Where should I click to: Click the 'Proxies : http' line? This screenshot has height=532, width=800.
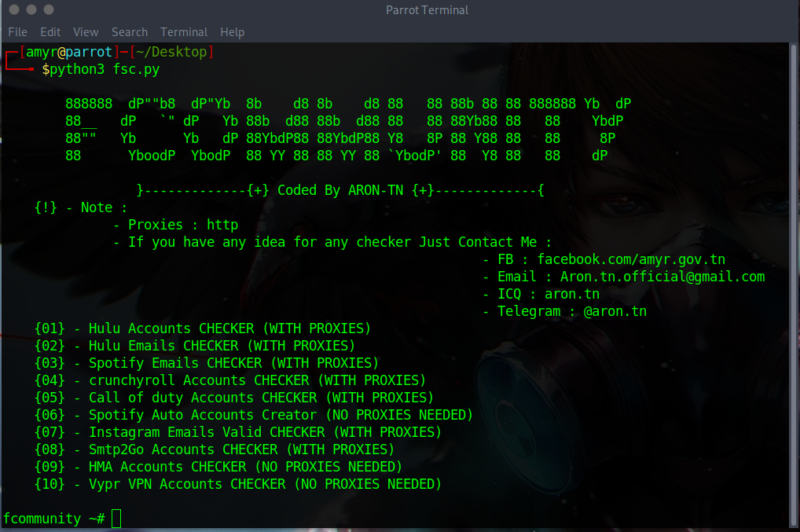click(x=175, y=225)
